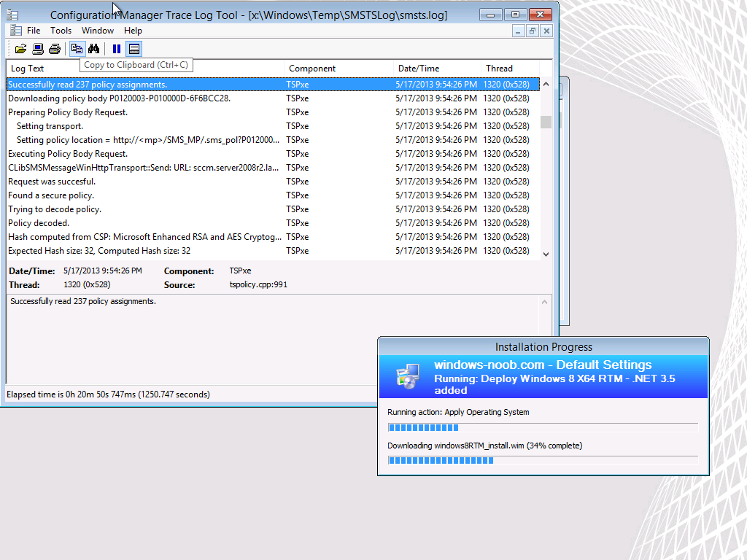Maximize the Trace Log Tool window
The width and height of the screenshot is (747, 560).
[x=515, y=15]
